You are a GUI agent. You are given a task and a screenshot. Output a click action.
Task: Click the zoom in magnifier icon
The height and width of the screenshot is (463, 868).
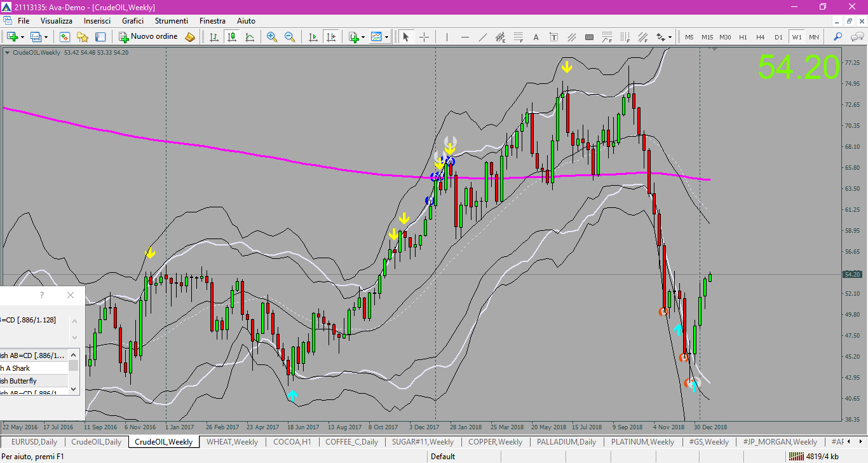click(x=272, y=37)
